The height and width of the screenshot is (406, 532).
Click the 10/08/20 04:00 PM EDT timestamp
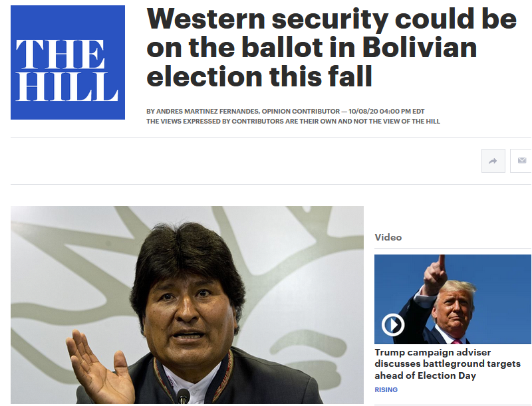point(386,111)
